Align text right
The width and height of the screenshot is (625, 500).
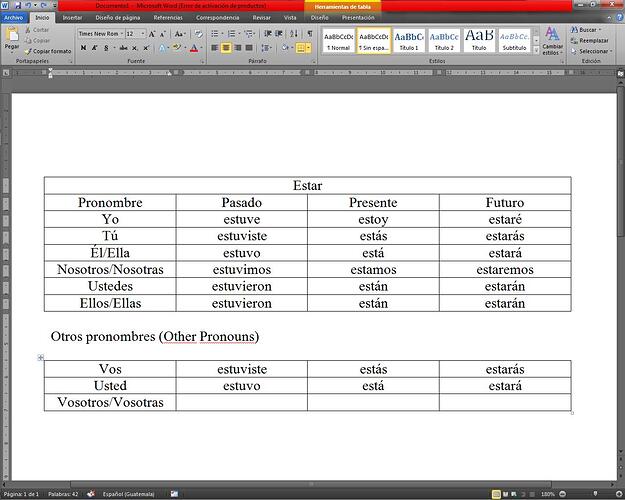[238, 48]
